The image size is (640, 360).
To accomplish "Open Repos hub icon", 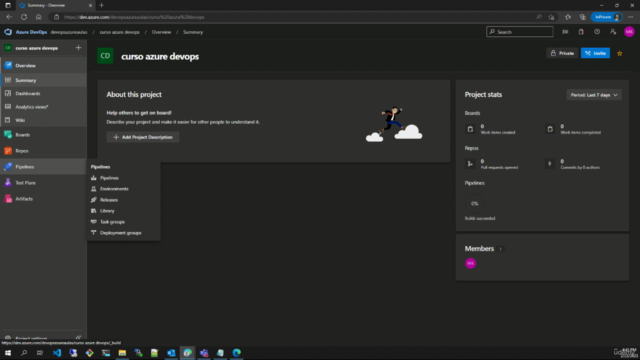I will click(8, 151).
